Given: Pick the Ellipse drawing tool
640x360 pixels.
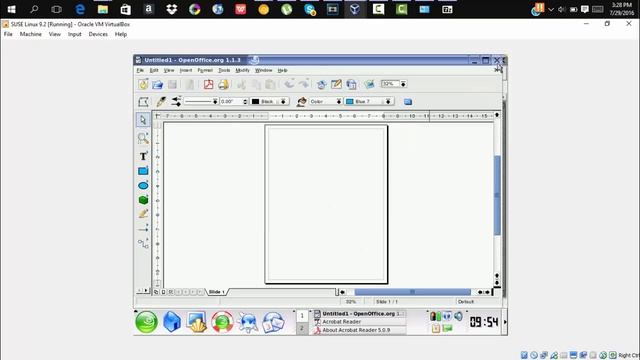Looking at the screenshot, I should 143,186.
